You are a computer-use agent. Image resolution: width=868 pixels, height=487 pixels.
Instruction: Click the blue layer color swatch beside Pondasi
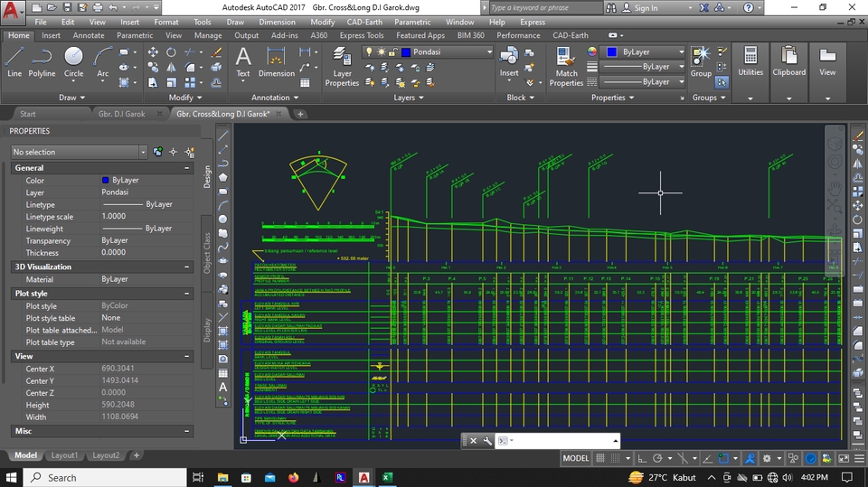click(406, 52)
